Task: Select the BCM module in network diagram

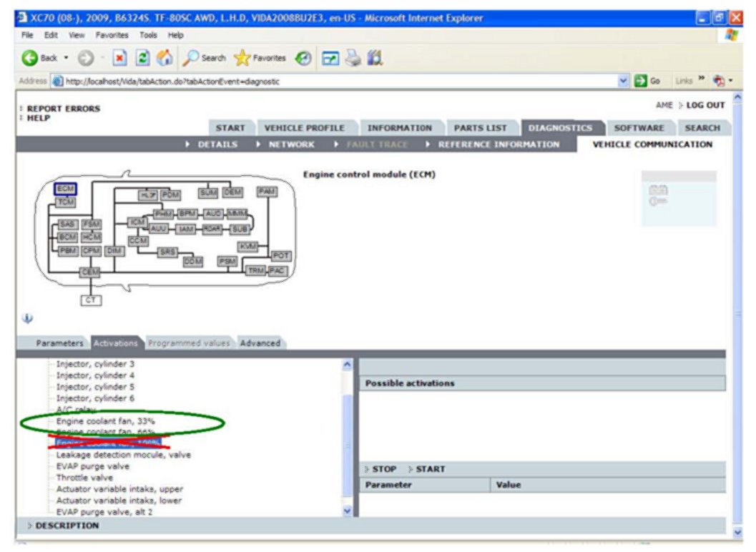Action: point(67,237)
